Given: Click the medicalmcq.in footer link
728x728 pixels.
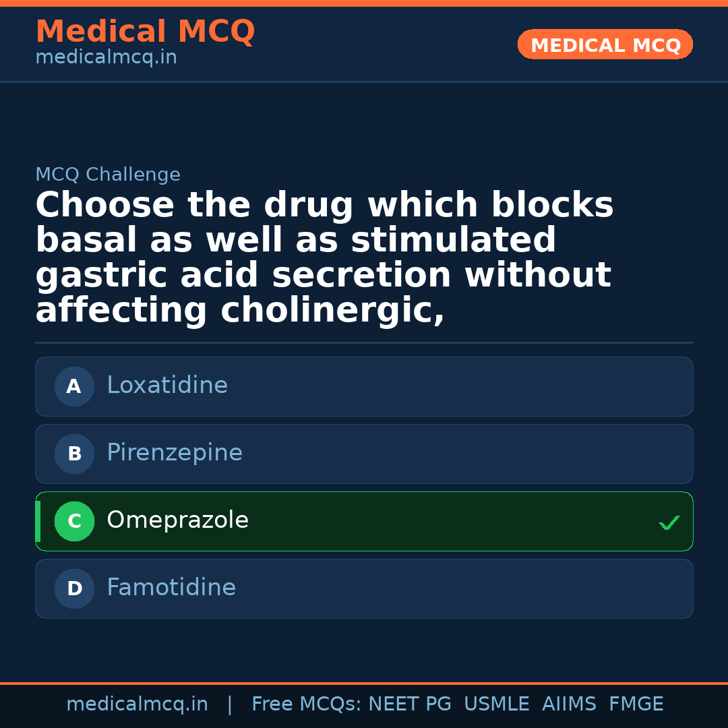Looking at the screenshot, I should click(x=138, y=703).
